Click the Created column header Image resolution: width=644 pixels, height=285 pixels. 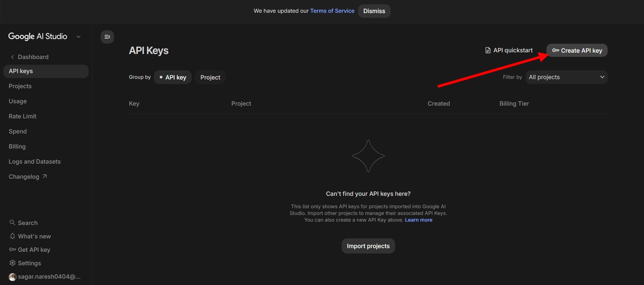coord(439,104)
